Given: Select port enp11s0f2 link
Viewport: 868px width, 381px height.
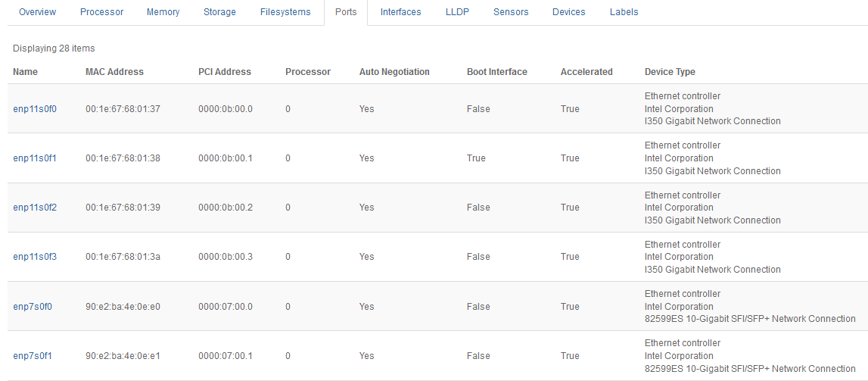Looking at the screenshot, I should click(x=35, y=208).
